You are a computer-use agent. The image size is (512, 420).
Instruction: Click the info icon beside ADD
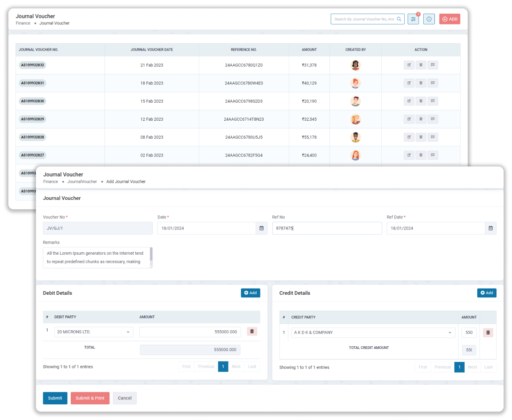pyautogui.click(x=429, y=19)
